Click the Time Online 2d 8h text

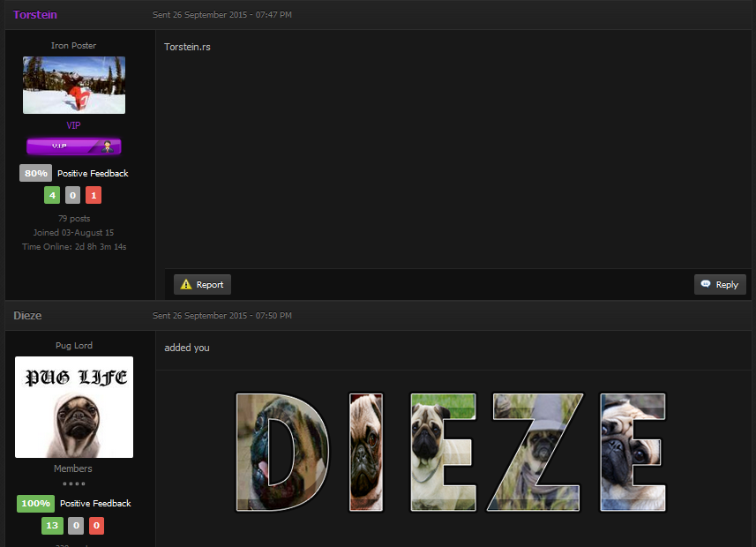point(74,246)
